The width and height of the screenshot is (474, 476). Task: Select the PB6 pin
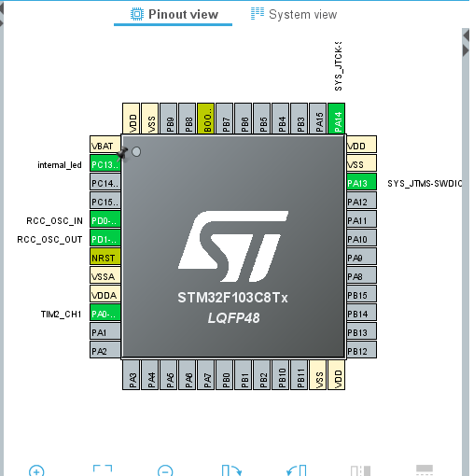coord(243,119)
